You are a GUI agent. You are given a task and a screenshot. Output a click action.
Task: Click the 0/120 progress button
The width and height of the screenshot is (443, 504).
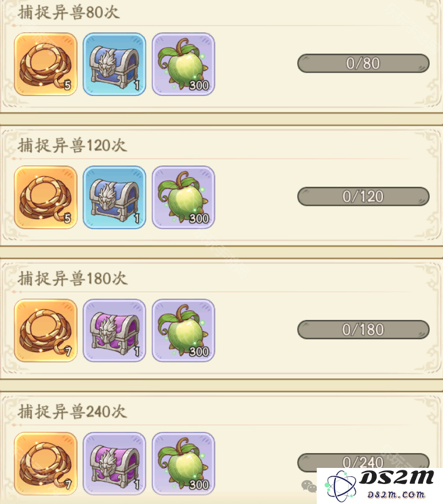point(363,196)
